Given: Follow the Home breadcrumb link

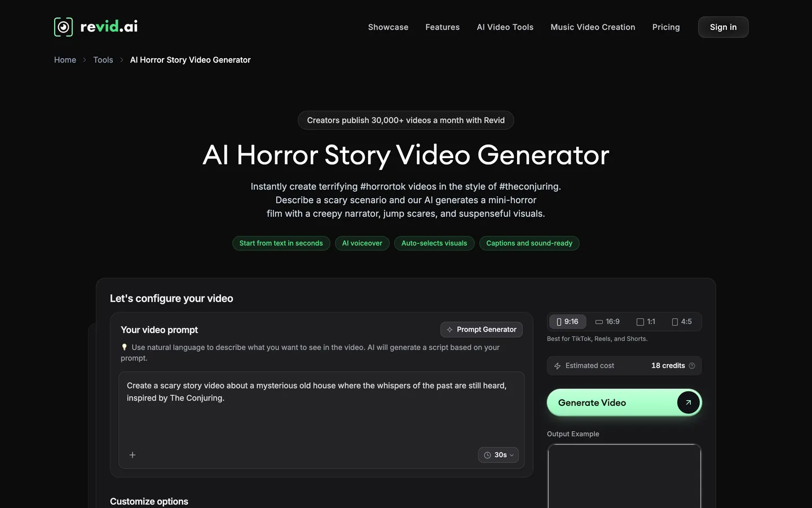Looking at the screenshot, I should pyautogui.click(x=65, y=60).
